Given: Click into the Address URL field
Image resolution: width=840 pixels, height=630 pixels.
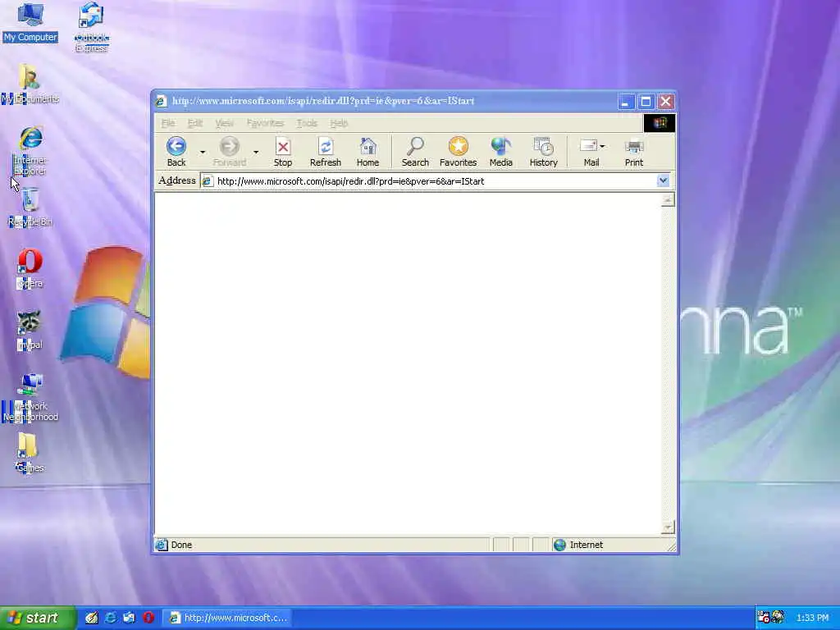Looking at the screenshot, I should (x=435, y=181).
